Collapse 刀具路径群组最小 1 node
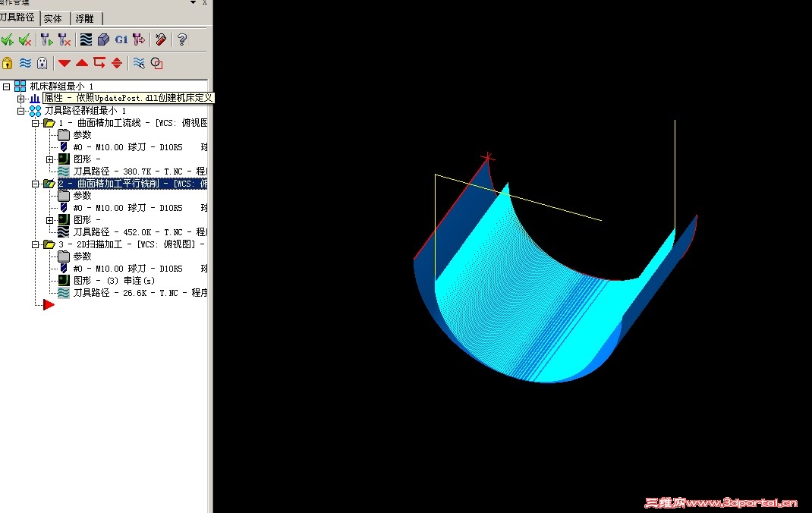The width and height of the screenshot is (812, 513). 20,111
